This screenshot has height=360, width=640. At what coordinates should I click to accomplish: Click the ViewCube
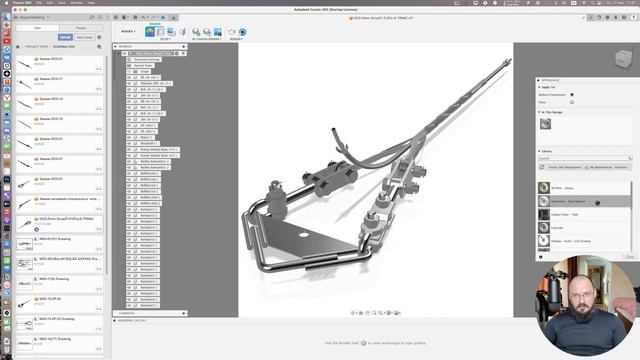pos(623,60)
